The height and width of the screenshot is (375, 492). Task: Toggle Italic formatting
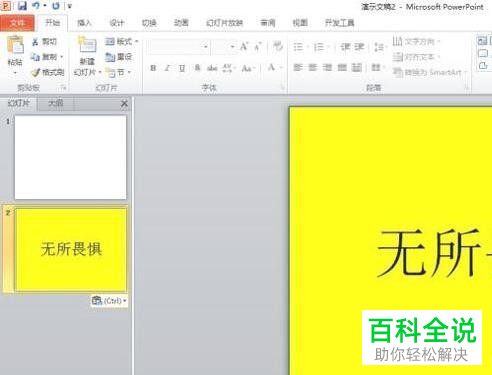pyautogui.click(x=167, y=68)
